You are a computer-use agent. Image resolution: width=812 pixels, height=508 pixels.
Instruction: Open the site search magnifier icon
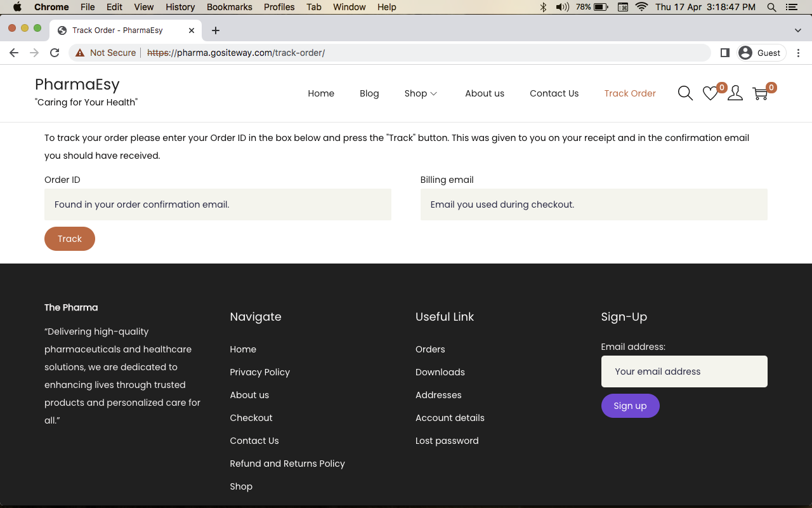(685, 93)
